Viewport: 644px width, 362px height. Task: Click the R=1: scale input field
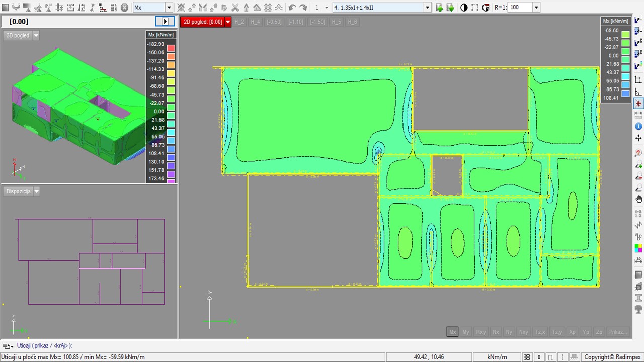[520, 8]
